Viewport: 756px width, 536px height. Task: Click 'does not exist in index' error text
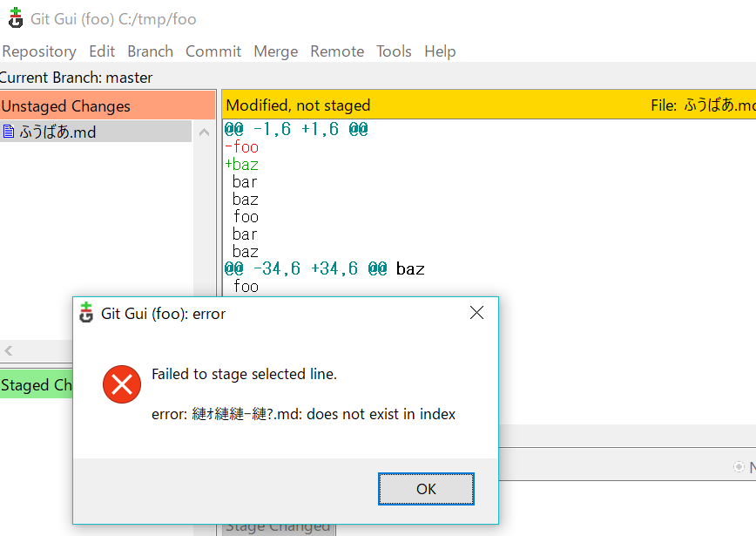(381, 414)
